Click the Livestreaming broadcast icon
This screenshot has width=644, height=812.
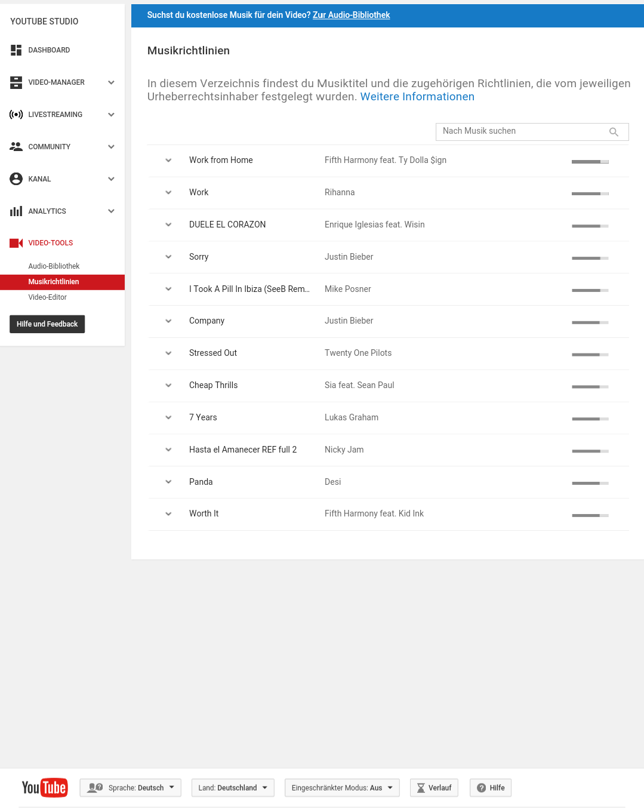16,115
